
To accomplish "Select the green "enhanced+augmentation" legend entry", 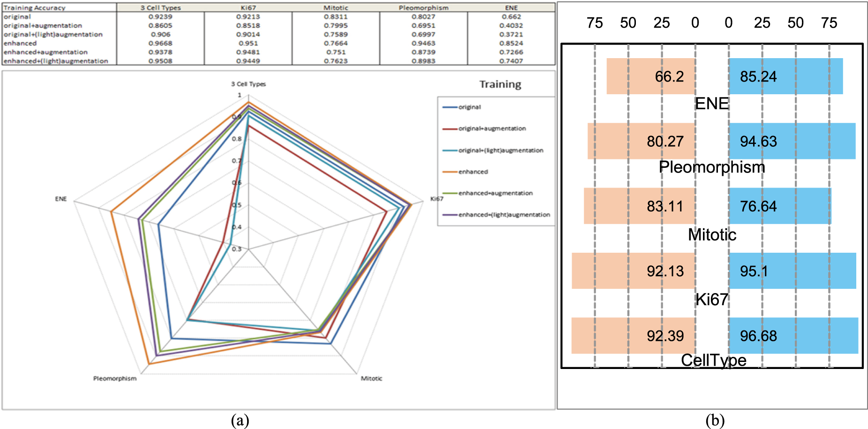I will 495,193.
